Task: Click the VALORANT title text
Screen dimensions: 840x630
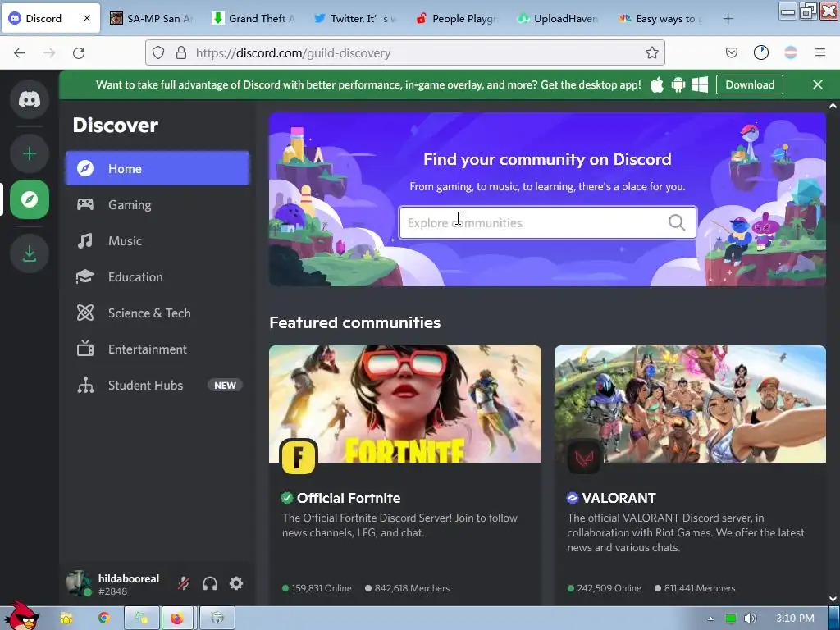Action: (619, 498)
